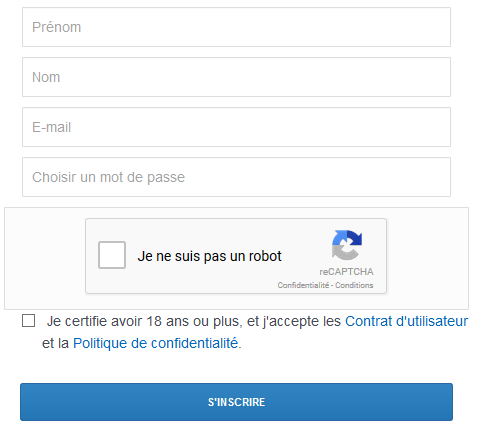Click the reCAPTCHA brand text
Screen dimensions: 494x432
pos(346,272)
